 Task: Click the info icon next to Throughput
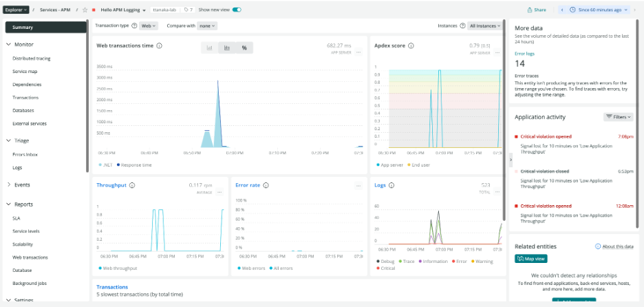point(132,185)
